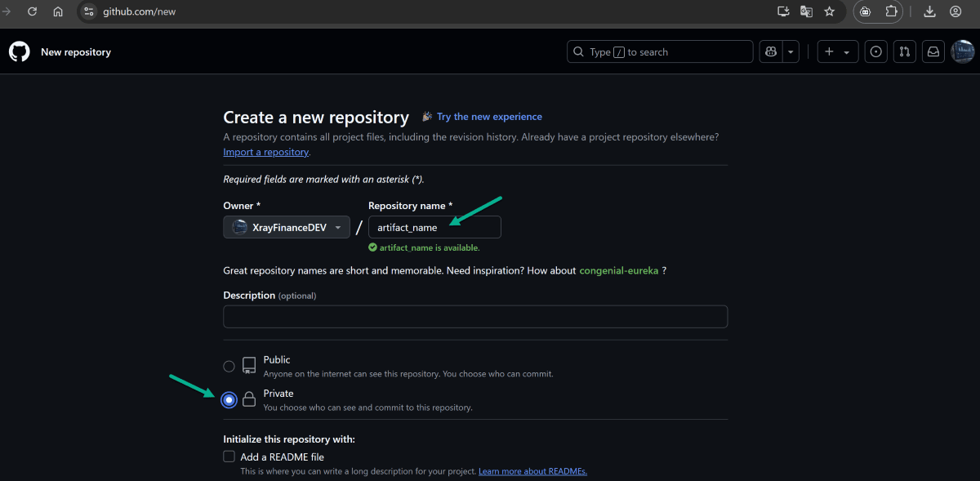This screenshot has height=481, width=980.
Task: Open the Copilot dropdown arrow
Action: 790,51
